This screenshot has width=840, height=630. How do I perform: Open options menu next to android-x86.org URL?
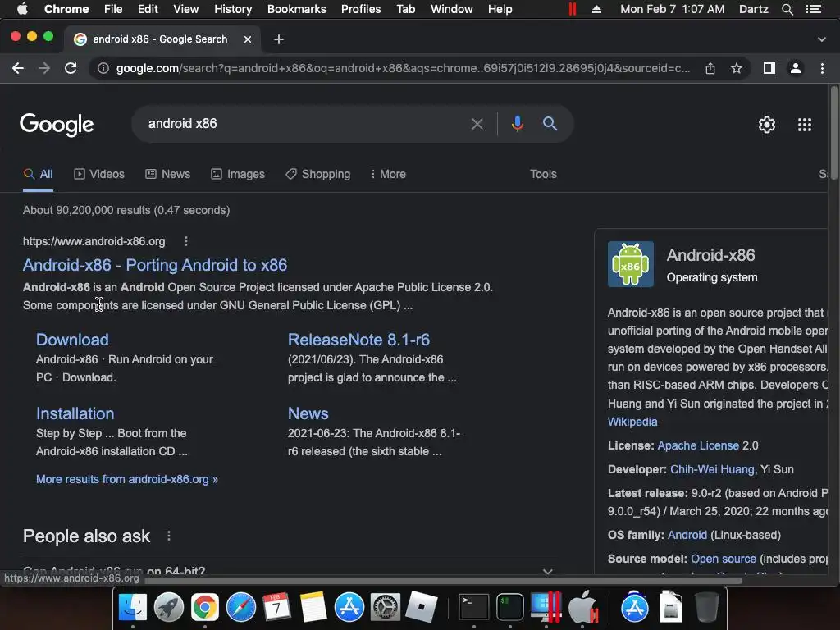[186, 242]
